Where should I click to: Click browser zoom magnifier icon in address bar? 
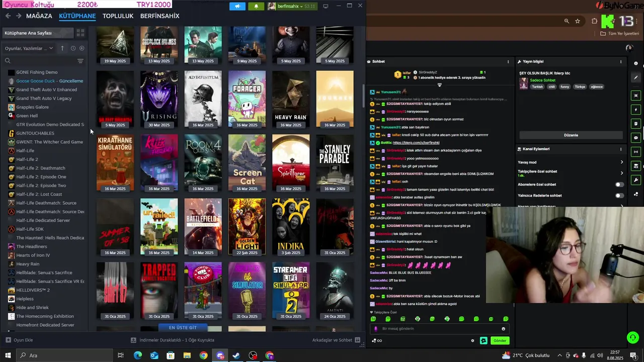click(x=567, y=21)
